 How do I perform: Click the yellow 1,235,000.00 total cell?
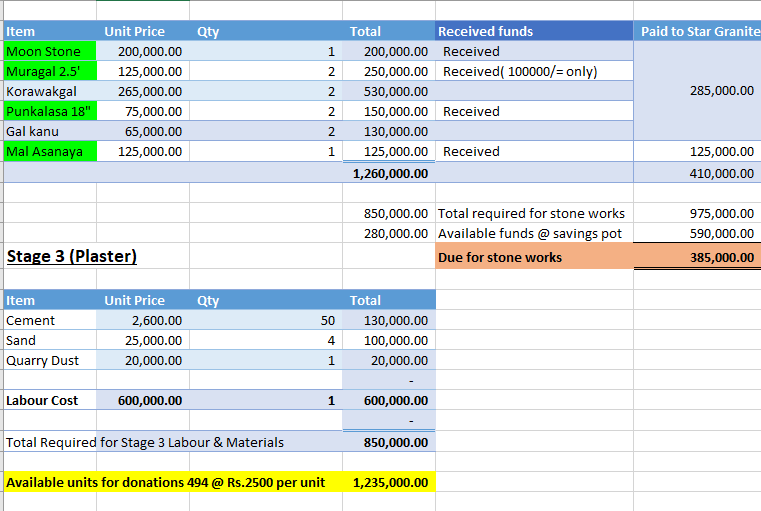click(x=390, y=482)
